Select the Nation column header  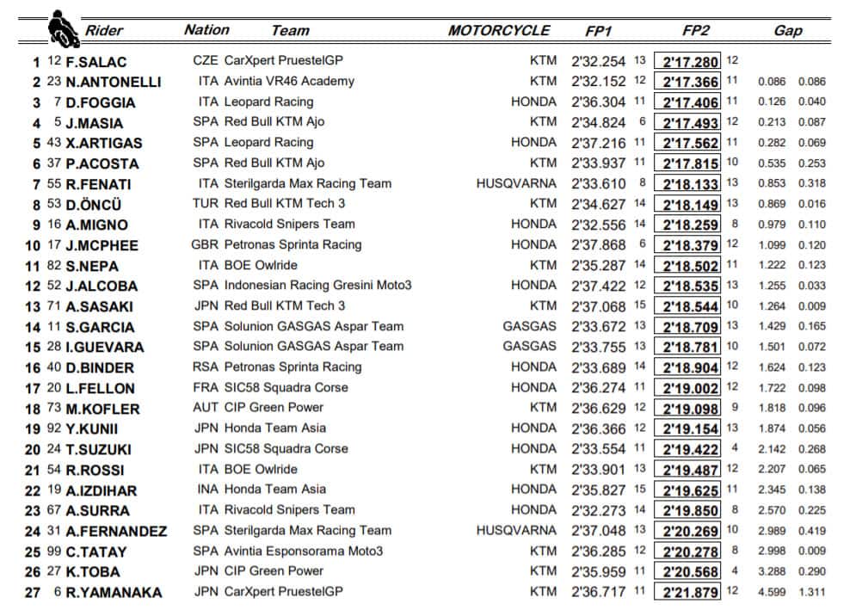coord(207,29)
